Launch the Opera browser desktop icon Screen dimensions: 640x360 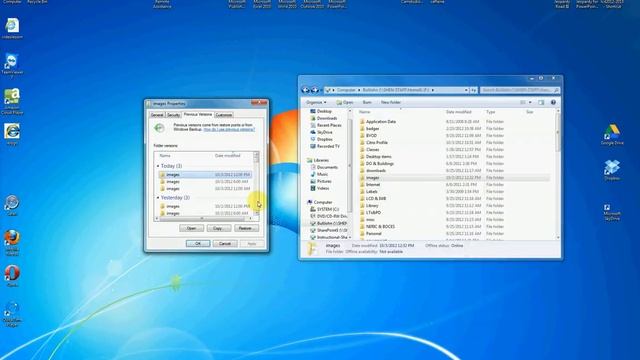(12, 276)
